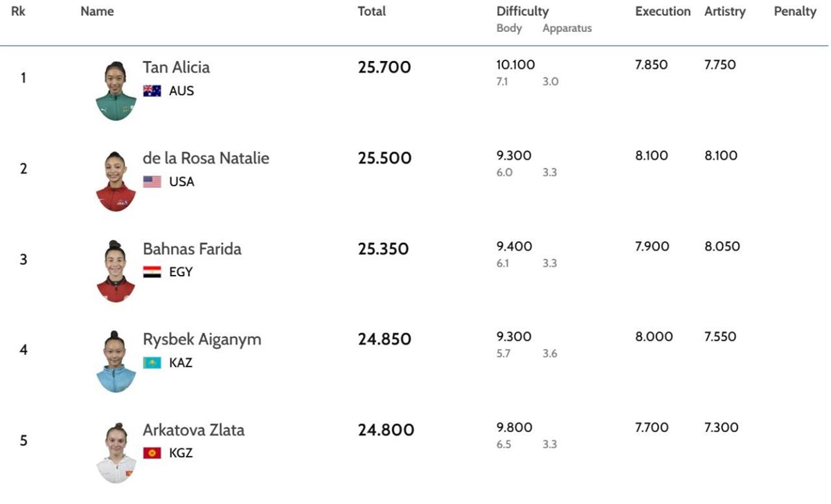Open Tan Alicia's name link
Viewport: 831px width, 504px height.
(x=176, y=68)
